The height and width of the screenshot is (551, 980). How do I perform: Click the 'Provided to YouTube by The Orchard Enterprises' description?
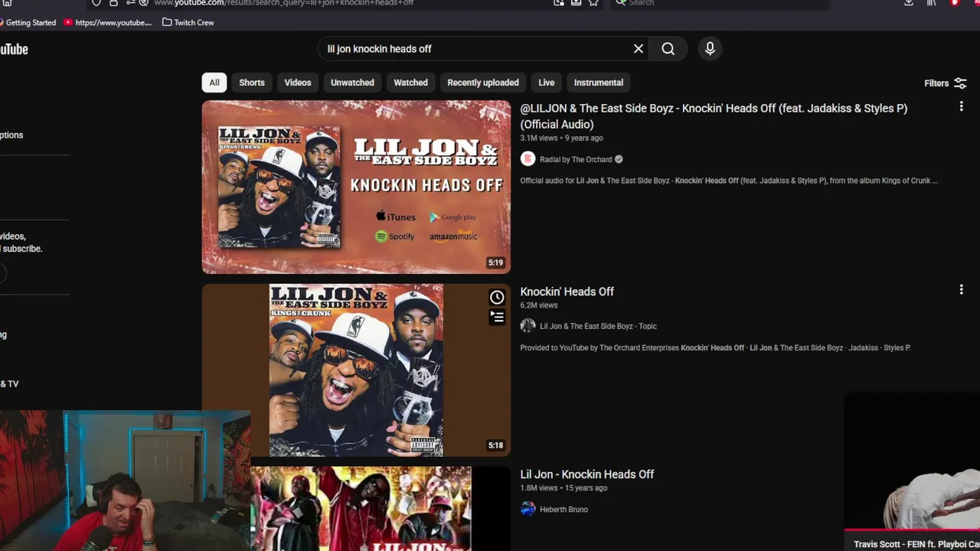(x=715, y=348)
